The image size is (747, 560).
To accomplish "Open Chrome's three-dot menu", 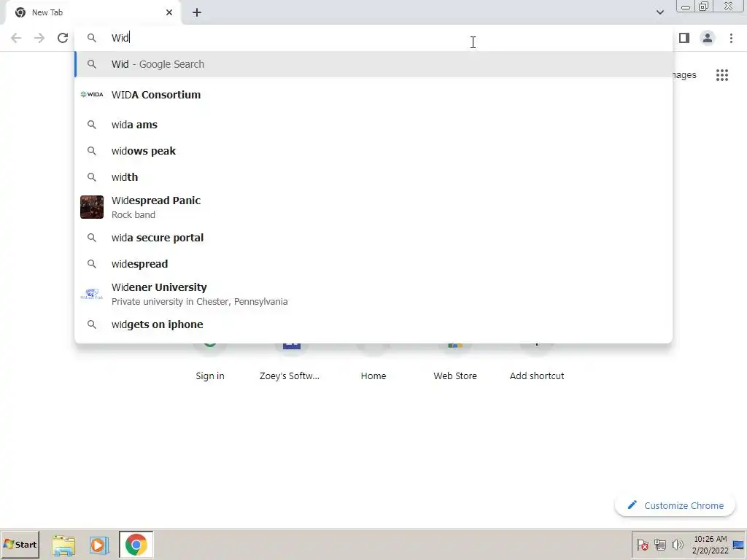I will tap(731, 38).
